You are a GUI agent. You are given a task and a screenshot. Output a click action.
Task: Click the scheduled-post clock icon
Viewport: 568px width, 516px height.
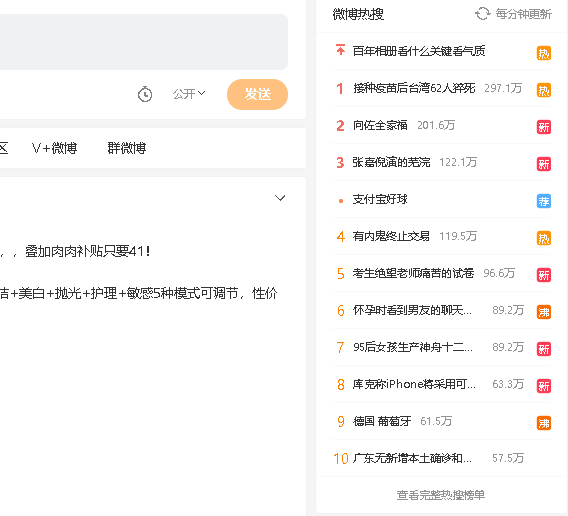click(145, 94)
